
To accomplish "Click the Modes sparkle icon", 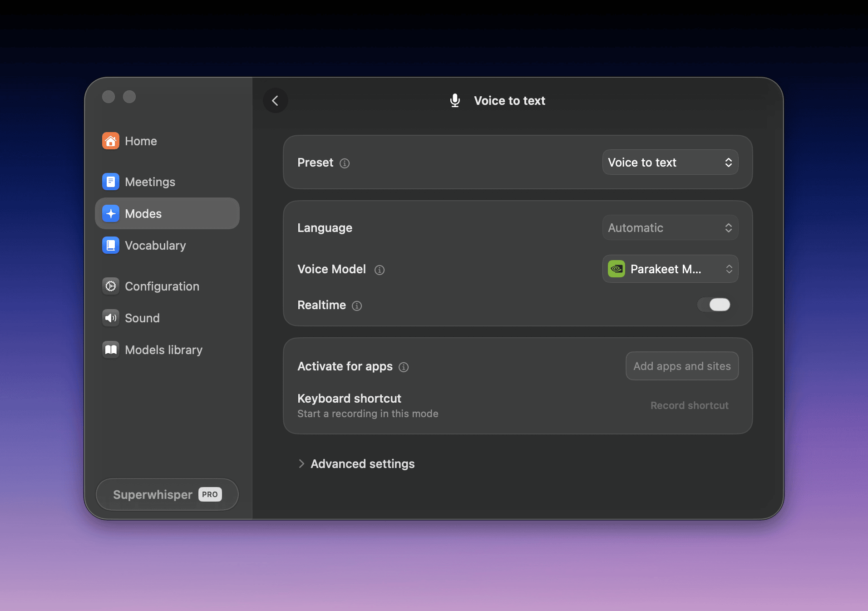I will pos(111,214).
